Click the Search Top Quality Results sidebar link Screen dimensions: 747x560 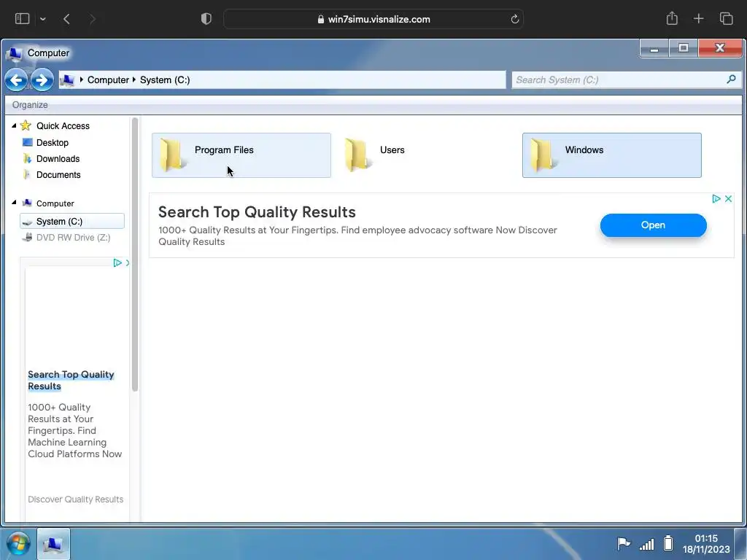pos(71,380)
